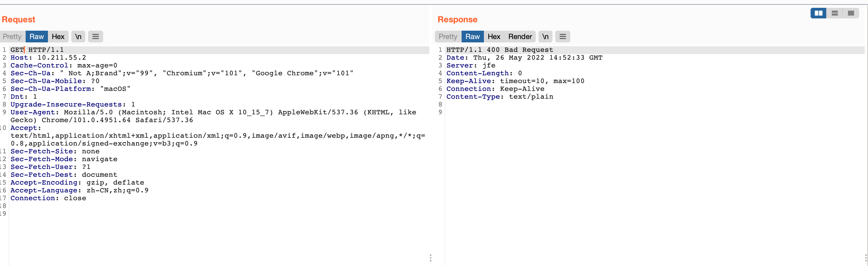
Task: Click Connection: Keep-Alive response header
Action: (x=495, y=89)
